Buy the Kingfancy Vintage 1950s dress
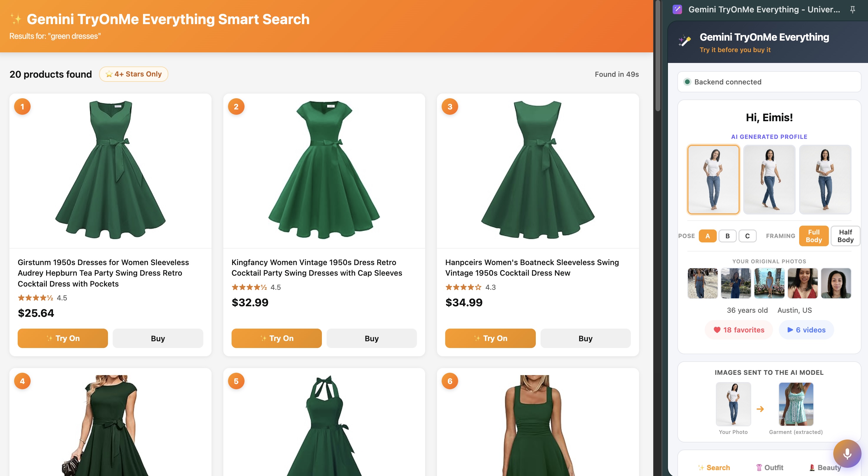 pyautogui.click(x=371, y=338)
